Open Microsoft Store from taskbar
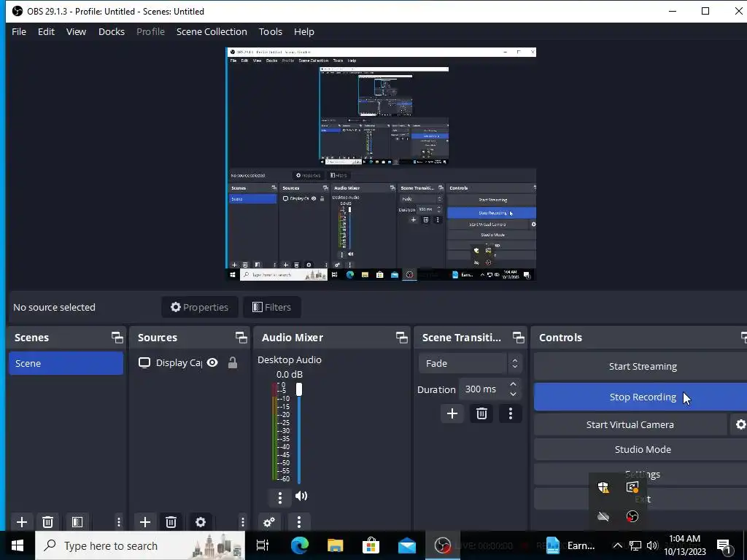Image resolution: width=747 pixels, height=560 pixels. coord(371,545)
